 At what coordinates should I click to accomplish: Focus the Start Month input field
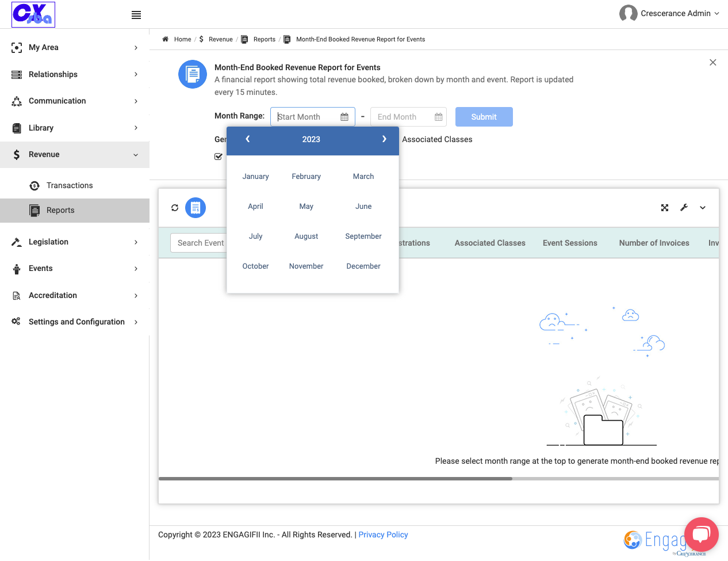pyautogui.click(x=313, y=117)
